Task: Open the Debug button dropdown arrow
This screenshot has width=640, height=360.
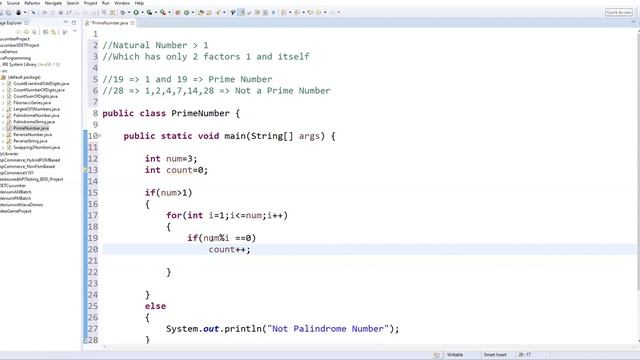Action: point(129,12)
